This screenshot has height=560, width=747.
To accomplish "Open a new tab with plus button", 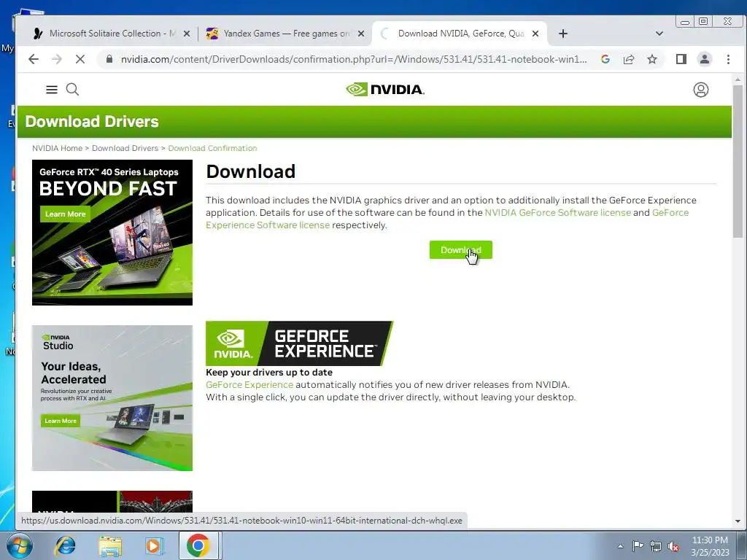I will pyautogui.click(x=563, y=34).
